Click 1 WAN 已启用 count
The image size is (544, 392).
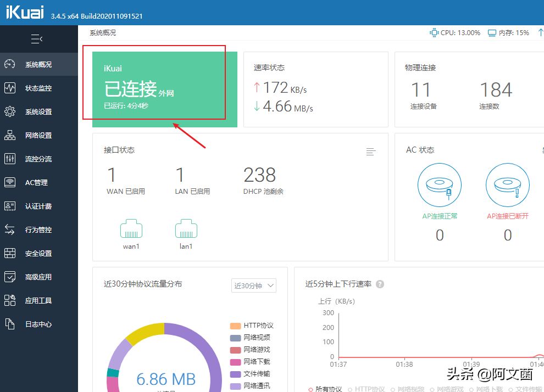pyautogui.click(x=112, y=175)
